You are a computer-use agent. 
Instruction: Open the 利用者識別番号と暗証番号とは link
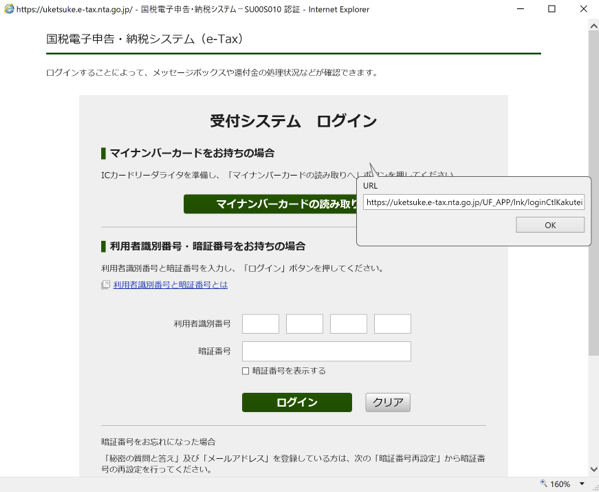point(170,285)
